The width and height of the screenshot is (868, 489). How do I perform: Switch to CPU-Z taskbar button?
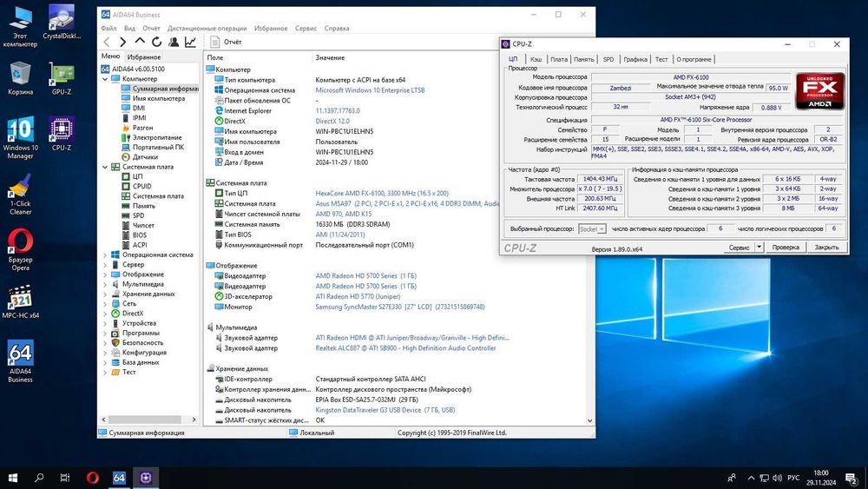146,478
